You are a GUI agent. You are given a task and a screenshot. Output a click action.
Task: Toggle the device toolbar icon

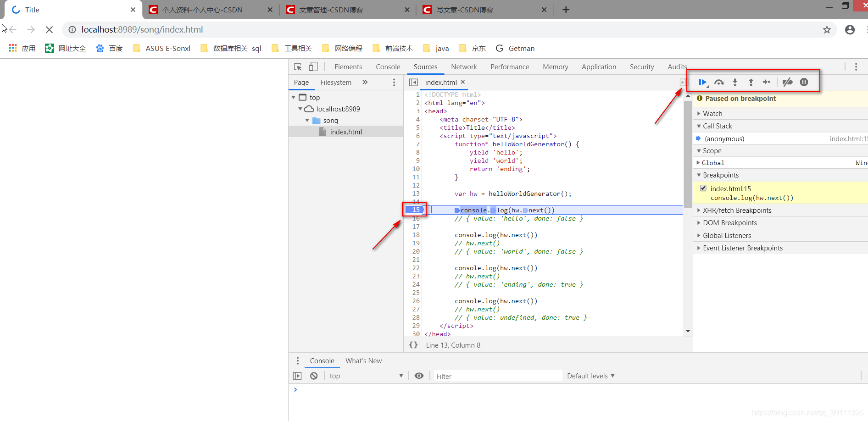pos(313,67)
